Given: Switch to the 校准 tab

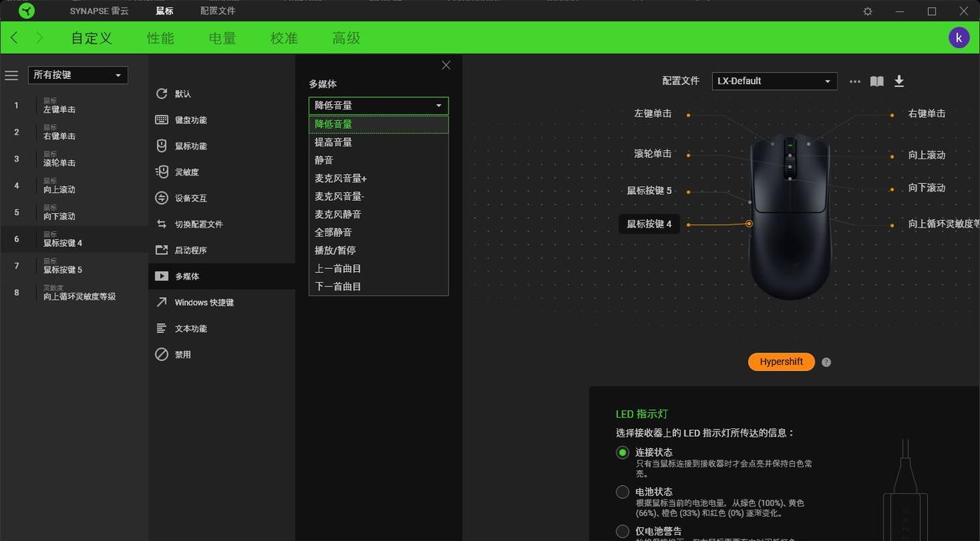Looking at the screenshot, I should (284, 38).
